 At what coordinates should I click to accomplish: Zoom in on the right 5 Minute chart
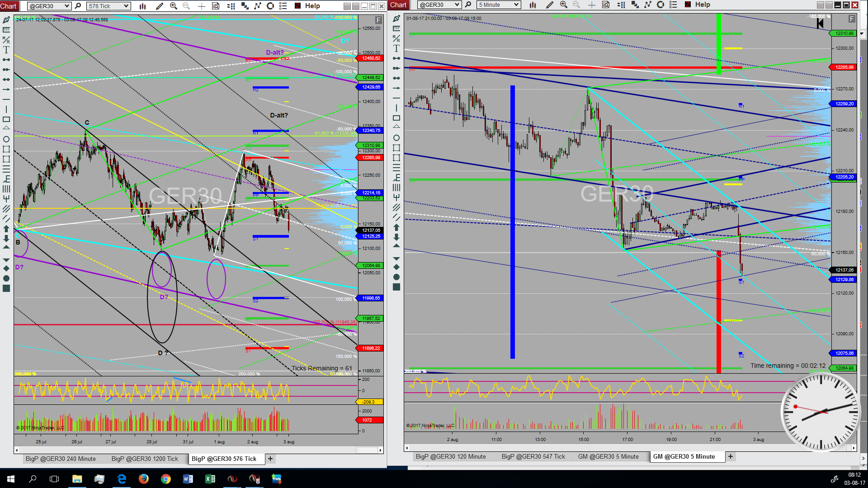564,5
